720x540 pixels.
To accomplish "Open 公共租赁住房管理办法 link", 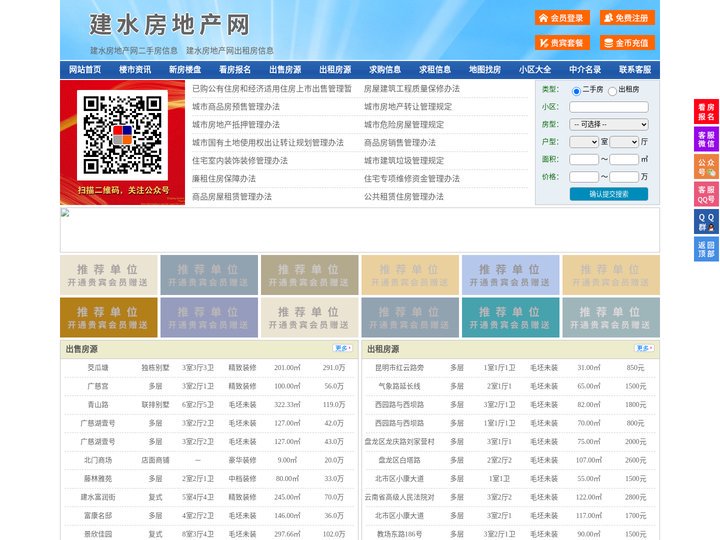I will coord(404,197).
